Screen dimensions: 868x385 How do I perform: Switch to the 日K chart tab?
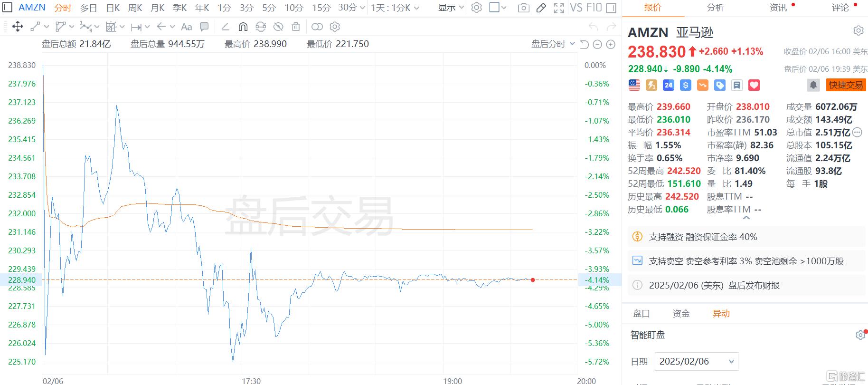tap(113, 8)
